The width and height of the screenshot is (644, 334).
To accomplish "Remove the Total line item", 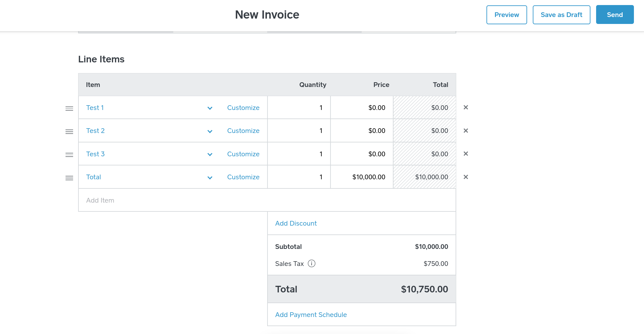I will click(466, 177).
